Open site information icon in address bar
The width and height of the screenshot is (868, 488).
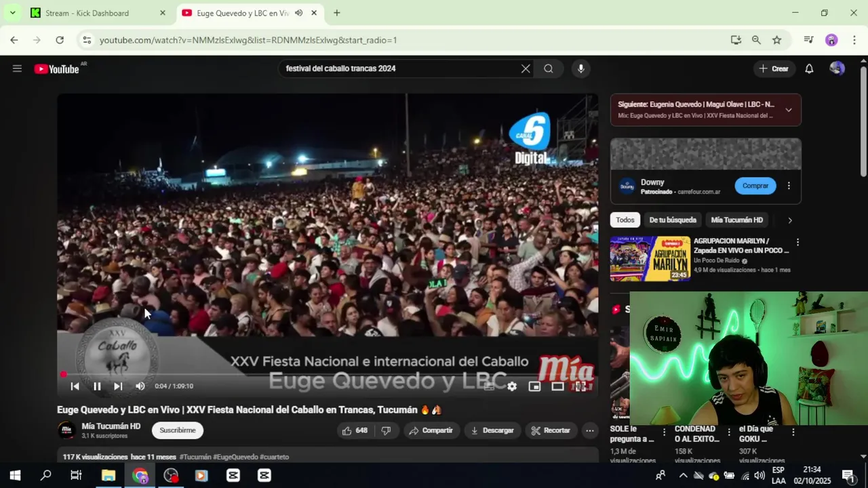[86, 40]
